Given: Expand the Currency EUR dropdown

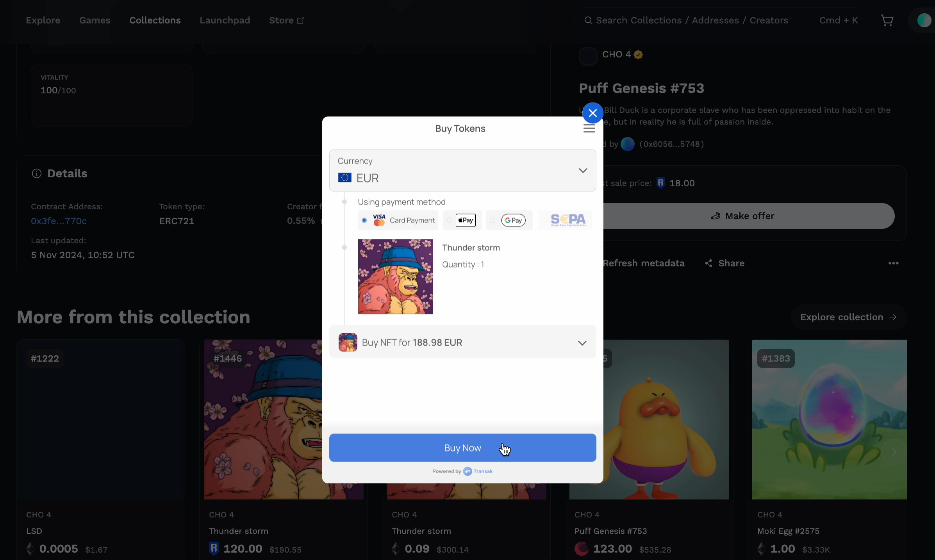Looking at the screenshot, I should coord(462,171).
